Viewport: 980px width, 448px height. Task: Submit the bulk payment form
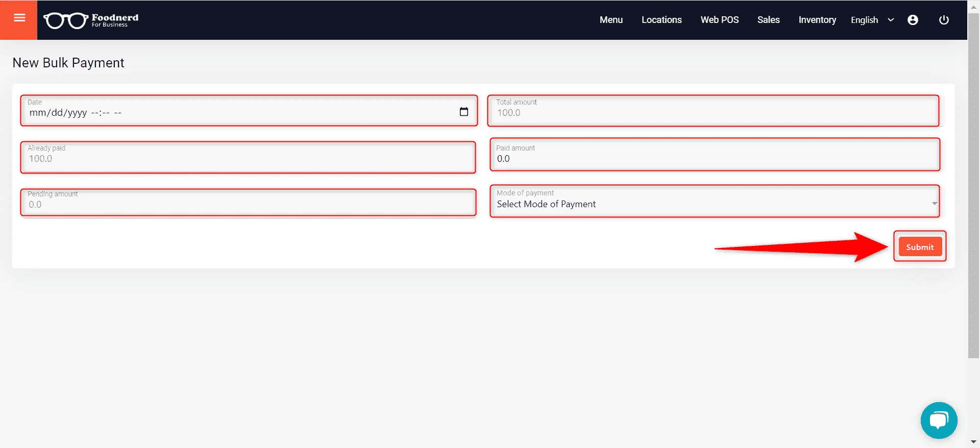pyautogui.click(x=920, y=247)
